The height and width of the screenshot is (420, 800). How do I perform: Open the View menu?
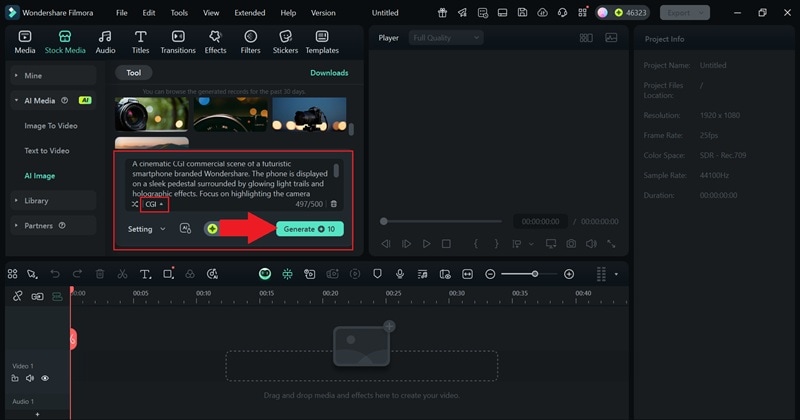(211, 13)
